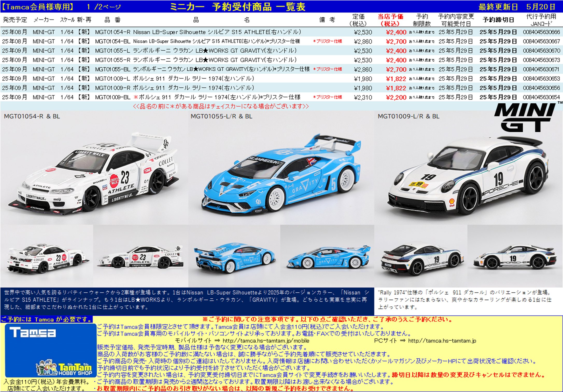Click the 入会金110円(税込) 年会費無料 text
Viewport: 563px width, 392px height.
tap(47, 382)
